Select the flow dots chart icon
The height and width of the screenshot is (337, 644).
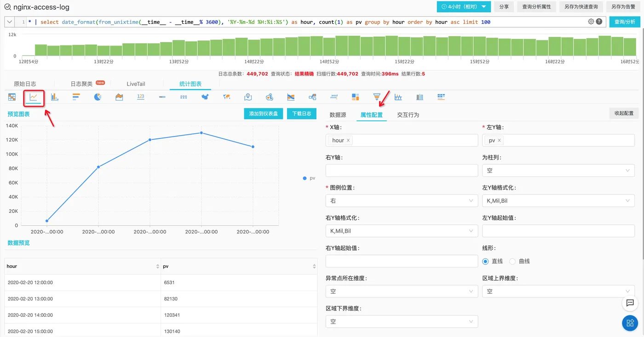click(x=184, y=97)
